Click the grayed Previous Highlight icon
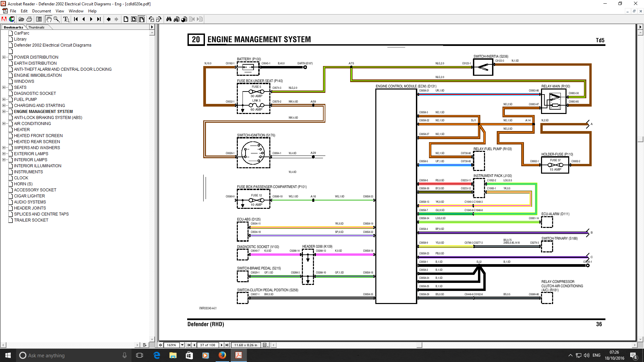 (192, 19)
